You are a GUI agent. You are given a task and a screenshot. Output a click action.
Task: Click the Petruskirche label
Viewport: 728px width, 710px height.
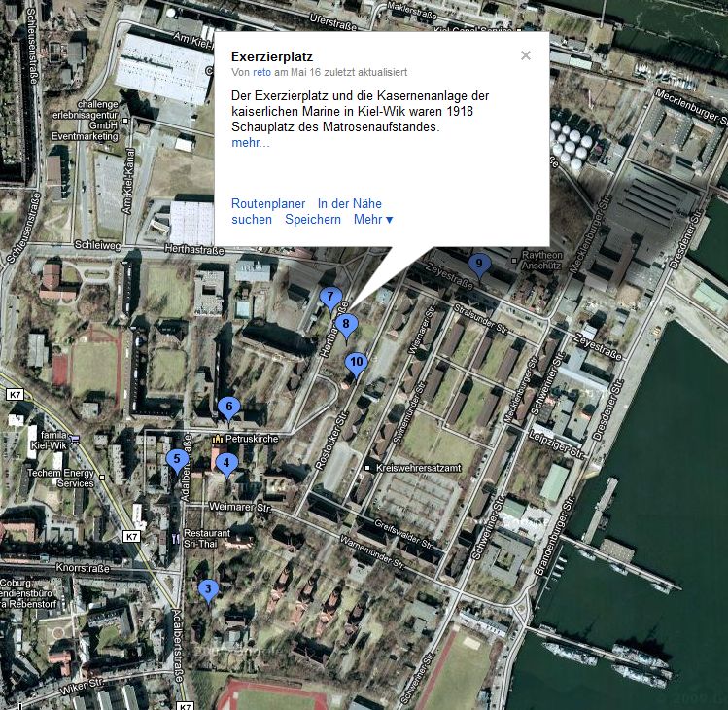click(x=252, y=439)
